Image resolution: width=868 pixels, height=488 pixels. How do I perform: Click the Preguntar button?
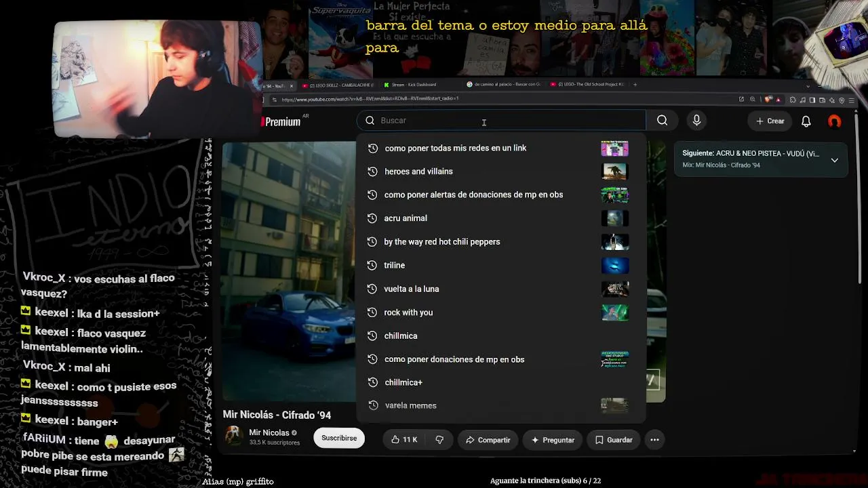pos(553,440)
